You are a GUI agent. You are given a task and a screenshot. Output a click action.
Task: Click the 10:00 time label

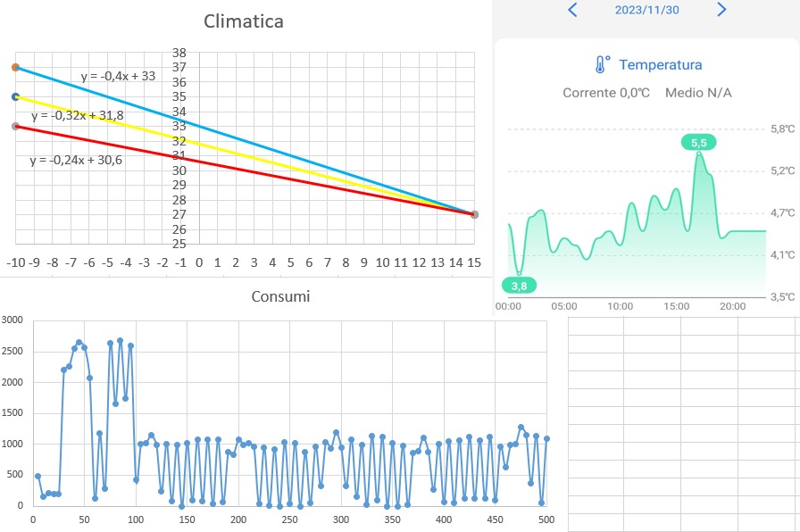pos(621,306)
